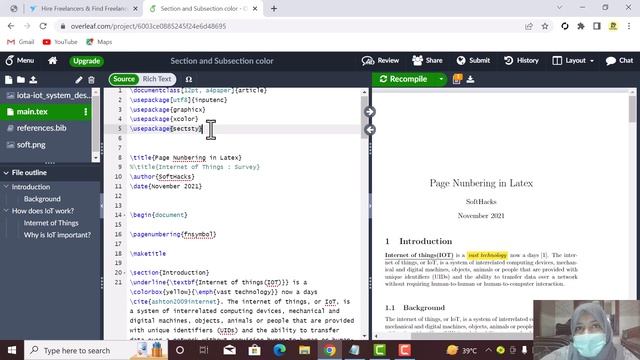The height and width of the screenshot is (360, 640).
Task: Open main.tex file options menu
Action: (86, 111)
